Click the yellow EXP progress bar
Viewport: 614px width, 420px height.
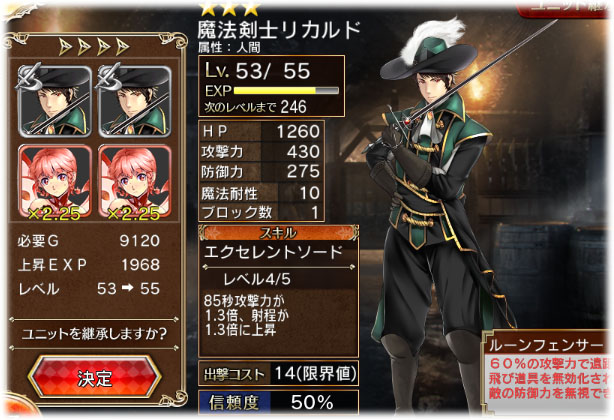(x=286, y=91)
